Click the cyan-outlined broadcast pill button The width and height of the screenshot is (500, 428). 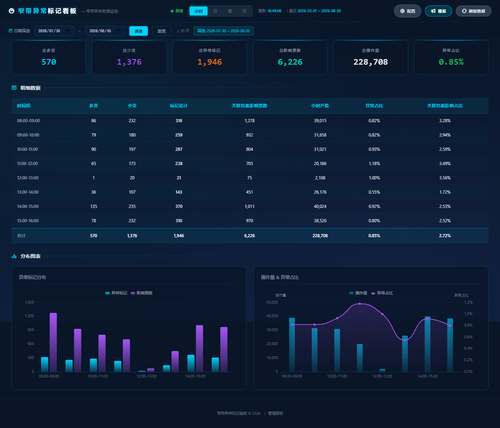click(438, 11)
